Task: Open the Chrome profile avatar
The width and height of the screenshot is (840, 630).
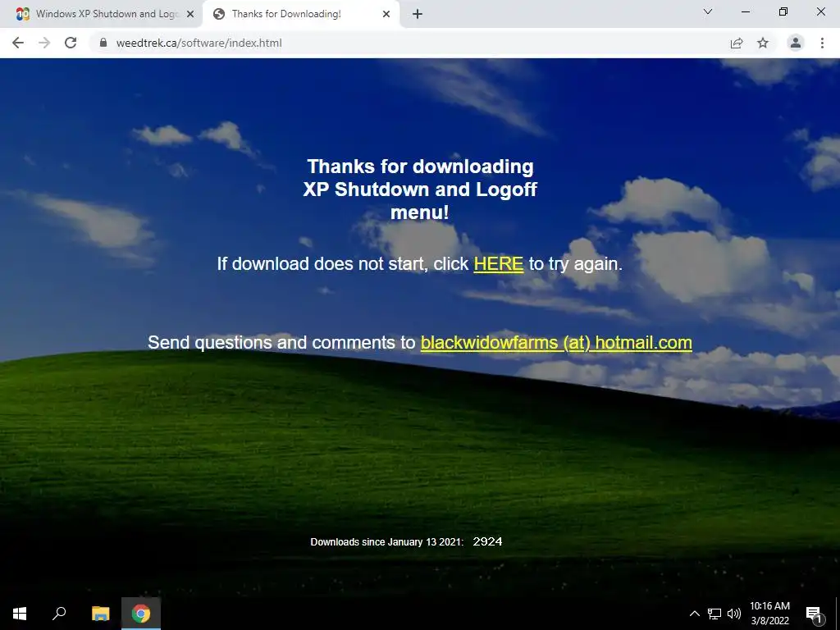Action: point(796,43)
